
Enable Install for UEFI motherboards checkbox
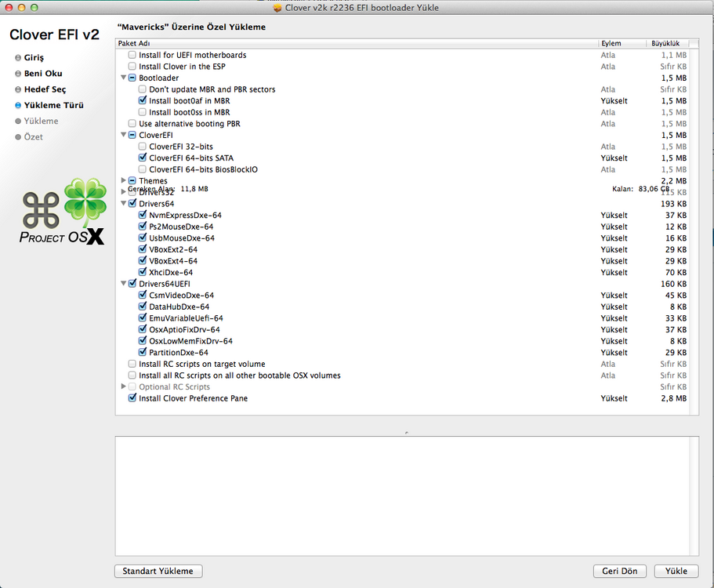132,56
